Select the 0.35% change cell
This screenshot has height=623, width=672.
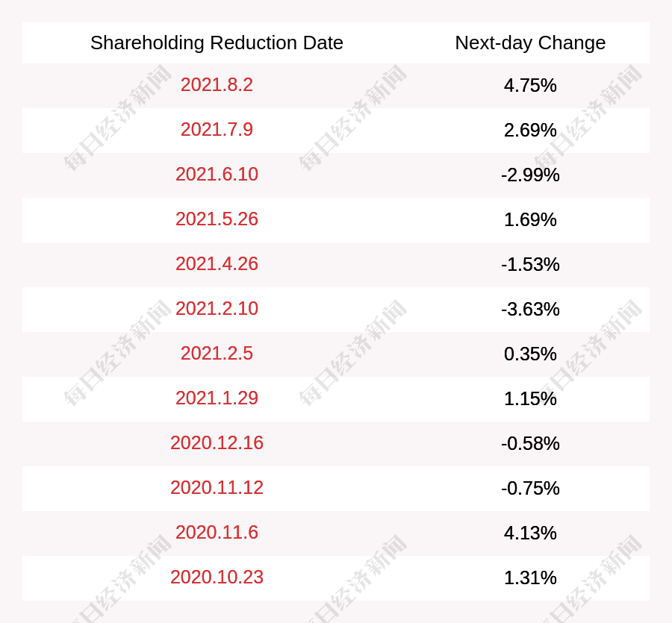pos(530,354)
